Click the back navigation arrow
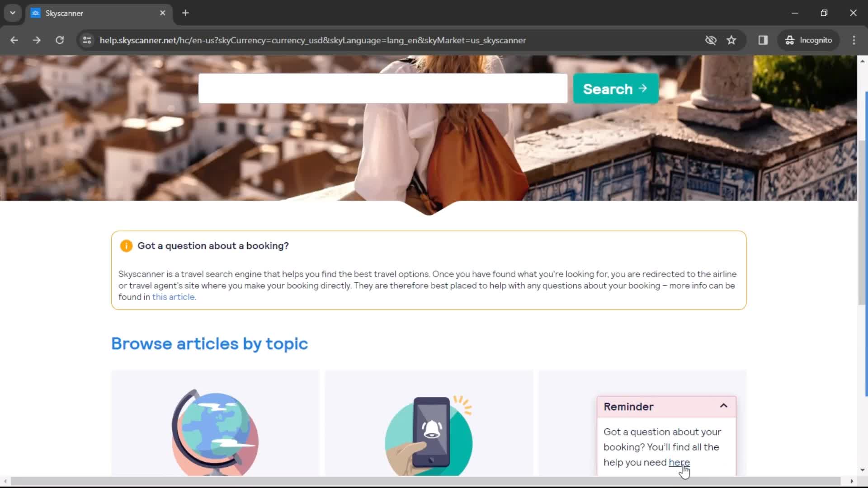This screenshot has height=488, width=868. 14,40
